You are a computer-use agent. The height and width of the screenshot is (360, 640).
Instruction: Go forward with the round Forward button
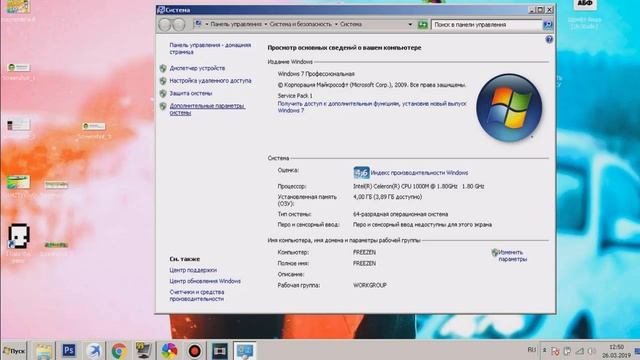click(179, 25)
